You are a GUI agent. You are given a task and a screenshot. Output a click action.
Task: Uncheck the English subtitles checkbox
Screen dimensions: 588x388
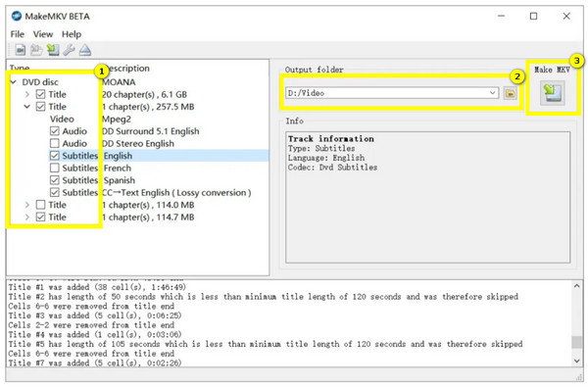click(x=54, y=156)
